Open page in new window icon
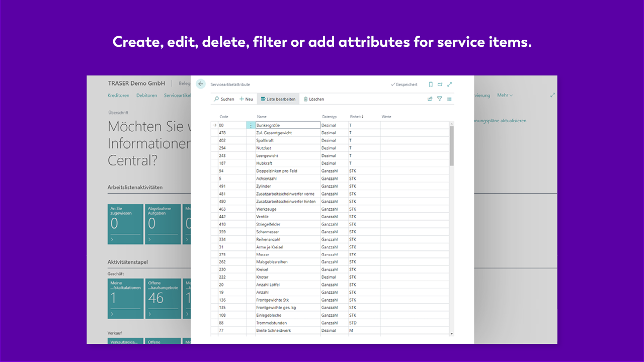Screen dimensions: 644x362 point(440,84)
